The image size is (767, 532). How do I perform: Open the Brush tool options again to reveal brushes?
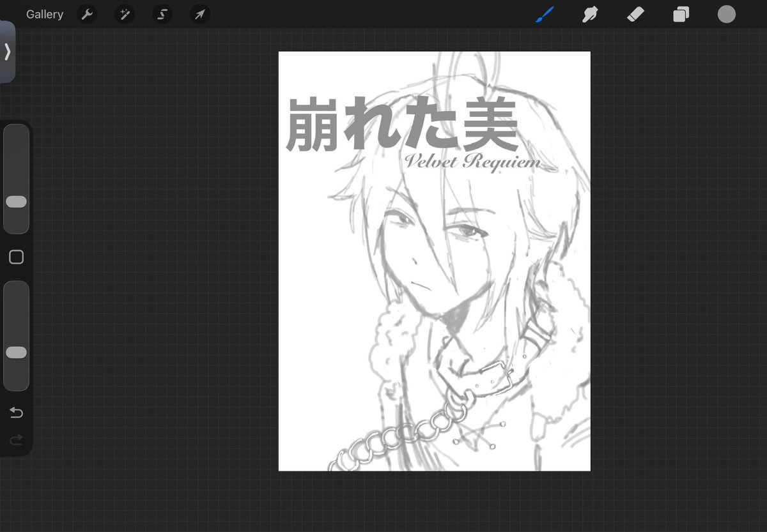tap(544, 14)
